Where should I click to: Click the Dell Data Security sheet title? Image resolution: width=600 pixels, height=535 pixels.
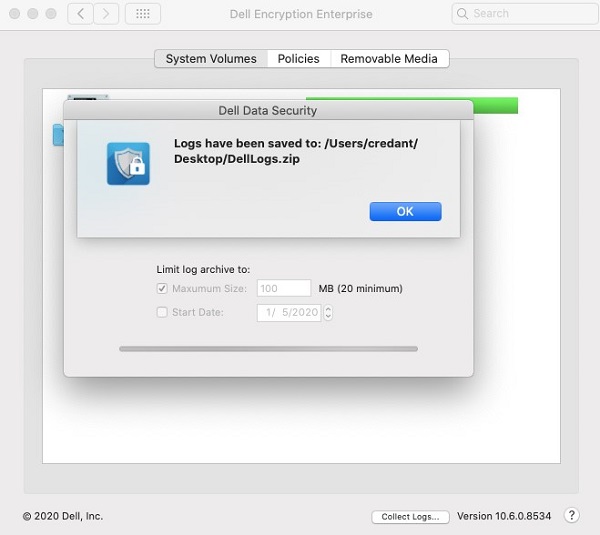tap(267, 111)
